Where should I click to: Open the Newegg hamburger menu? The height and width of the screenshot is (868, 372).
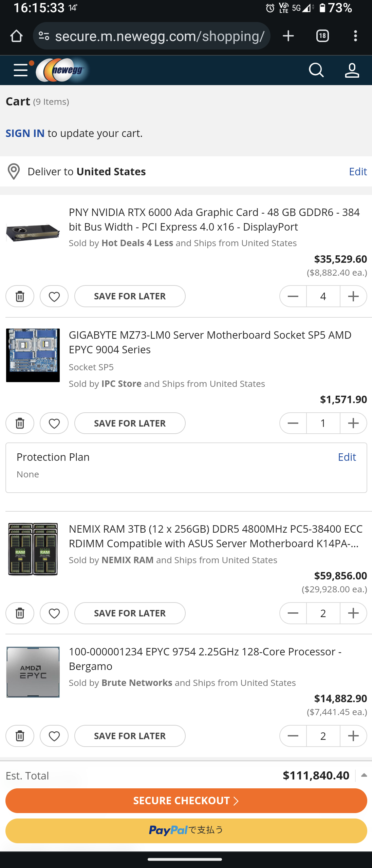click(x=21, y=70)
